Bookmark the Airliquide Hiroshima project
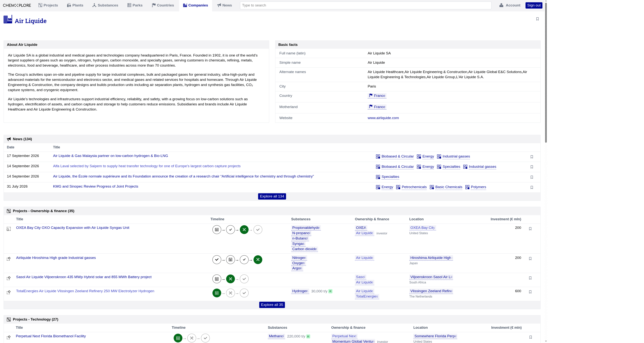 pyautogui.click(x=530, y=259)
